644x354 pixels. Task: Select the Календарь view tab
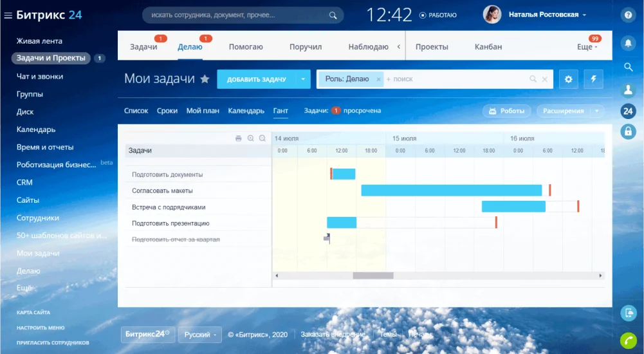pos(246,111)
